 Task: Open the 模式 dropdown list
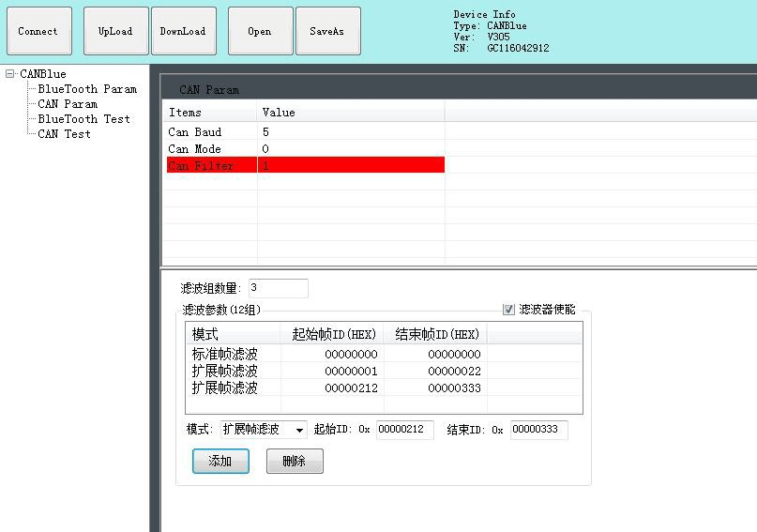(299, 430)
